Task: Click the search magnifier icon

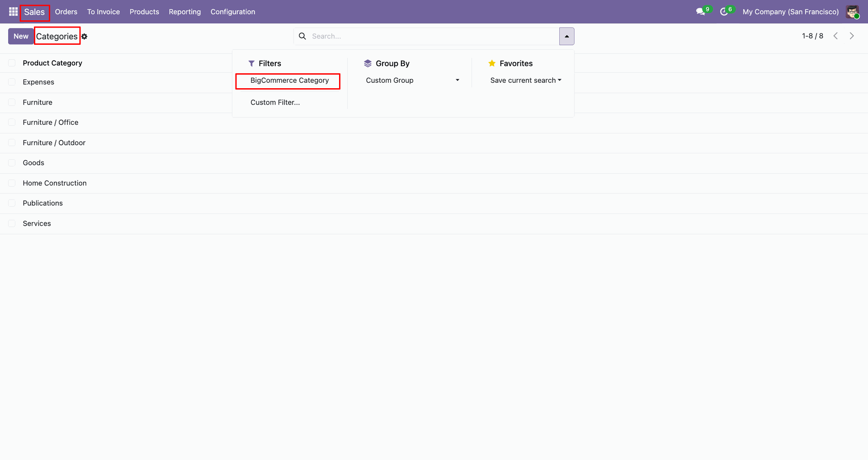Action: [x=302, y=36]
